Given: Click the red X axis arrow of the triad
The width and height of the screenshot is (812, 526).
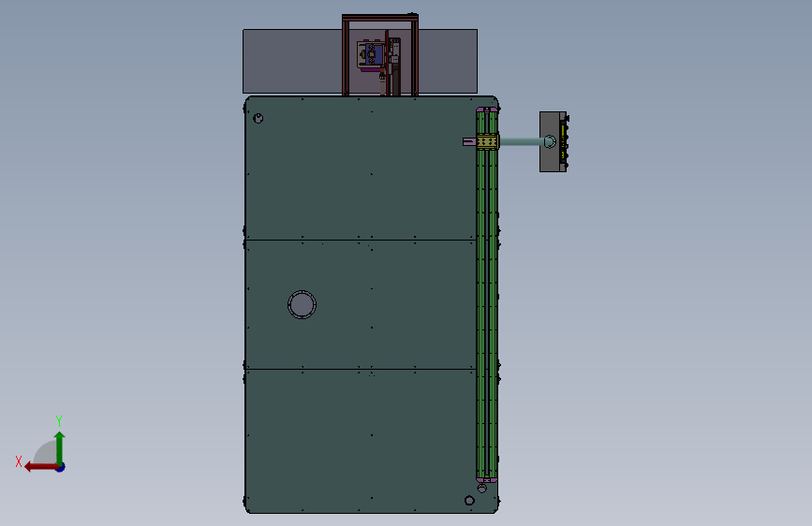Looking at the screenshot, I should pos(40,467).
